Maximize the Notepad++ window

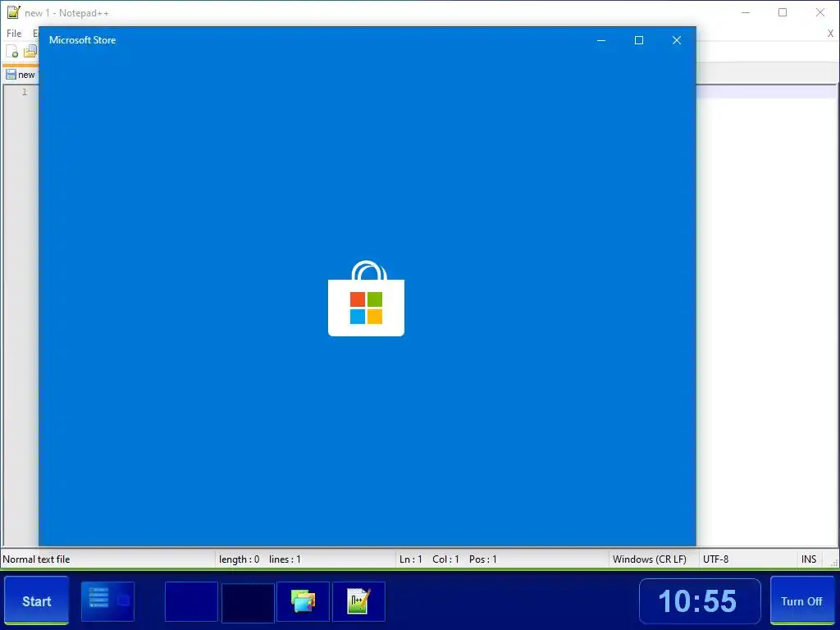pyautogui.click(x=783, y=12)
